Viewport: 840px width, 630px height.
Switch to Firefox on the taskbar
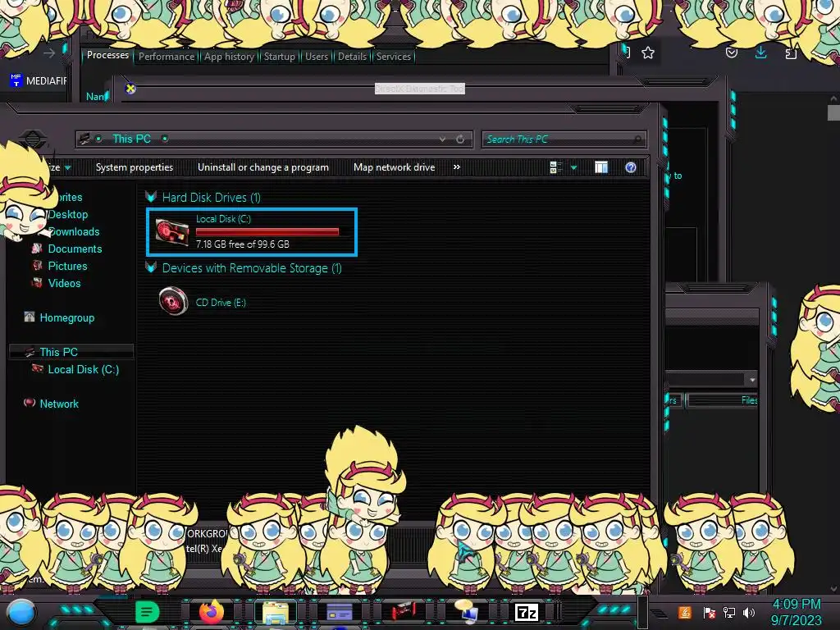pyautogui.click(x=212, y=611)
